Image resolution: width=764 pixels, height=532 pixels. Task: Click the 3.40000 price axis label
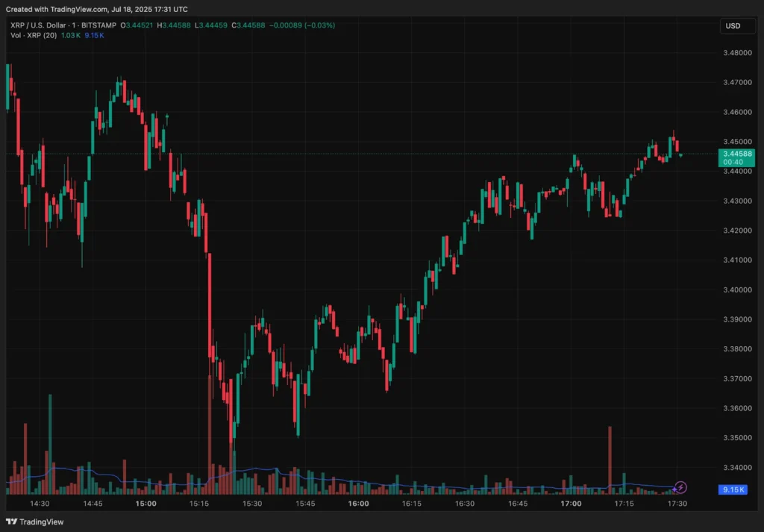(737, 290)
